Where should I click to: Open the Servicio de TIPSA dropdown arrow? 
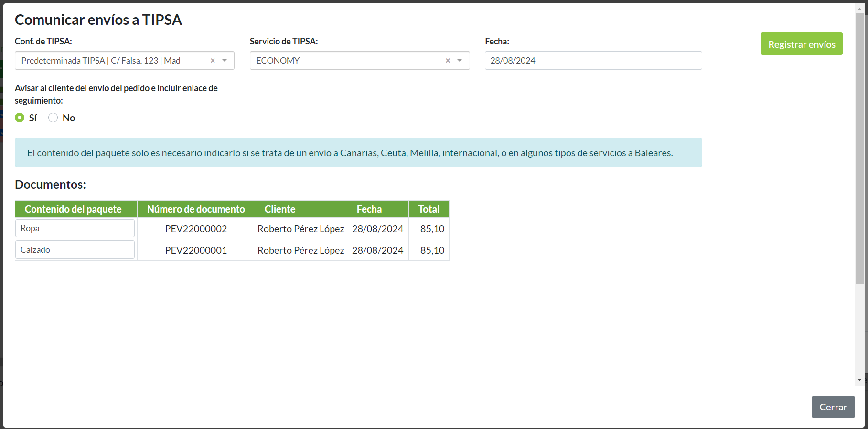460,61
